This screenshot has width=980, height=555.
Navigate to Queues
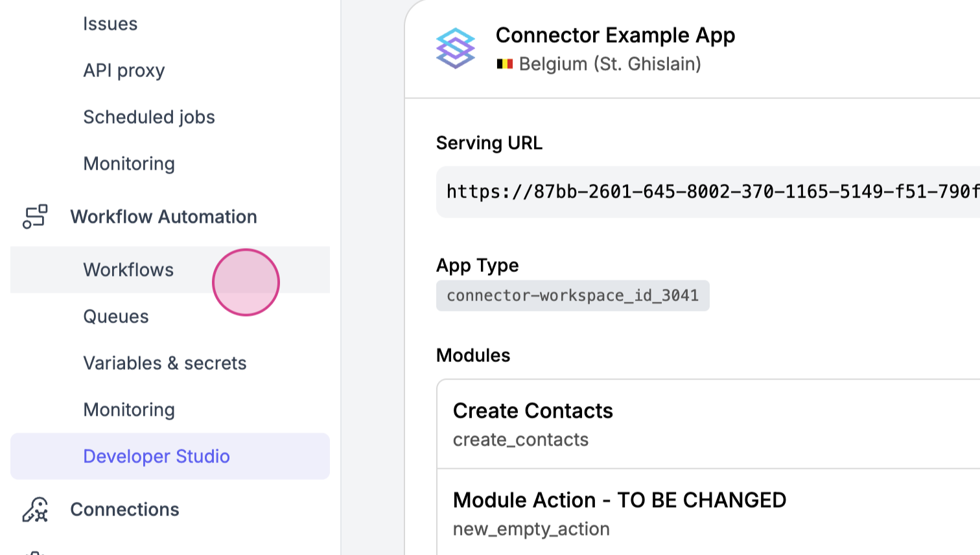click(116, 317)
